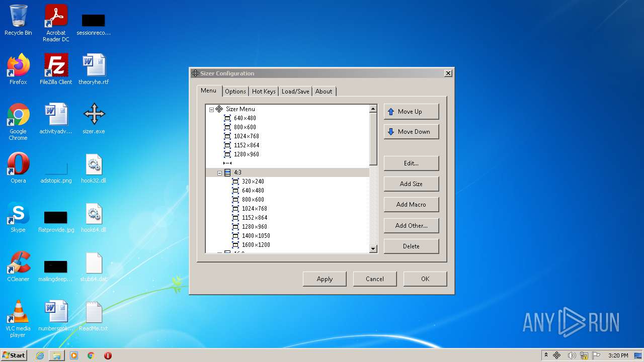The image size is (644, 362).
Task: Cancel the Sizer Configuration dialog
Action: [x=375, y=279]
